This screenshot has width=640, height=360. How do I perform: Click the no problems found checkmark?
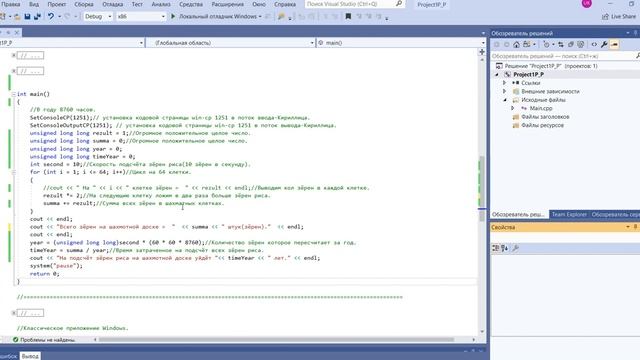(16, 340)
